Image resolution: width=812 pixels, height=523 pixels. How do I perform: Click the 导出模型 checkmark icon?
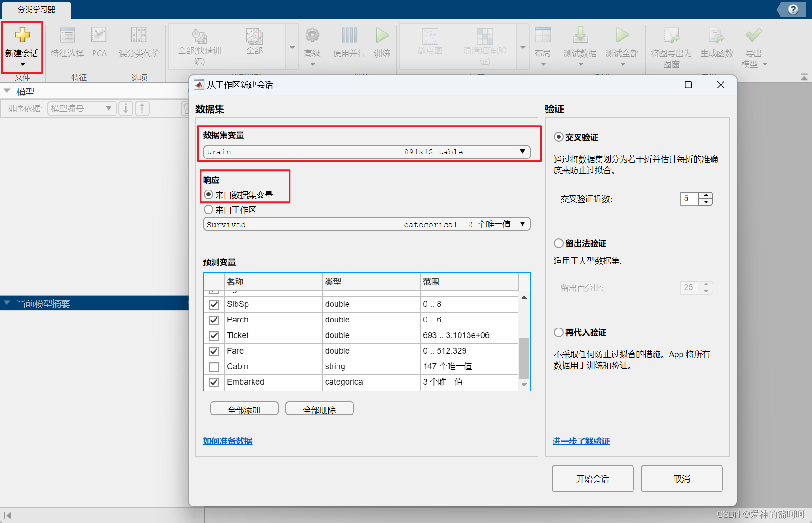tap(754, 35)
